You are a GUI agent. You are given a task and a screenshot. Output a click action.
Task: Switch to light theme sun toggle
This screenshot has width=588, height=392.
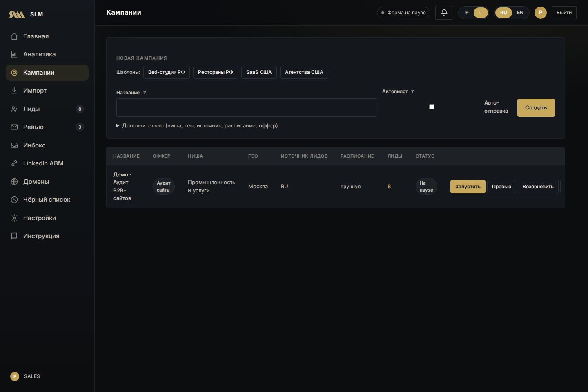tap(467, 13)
